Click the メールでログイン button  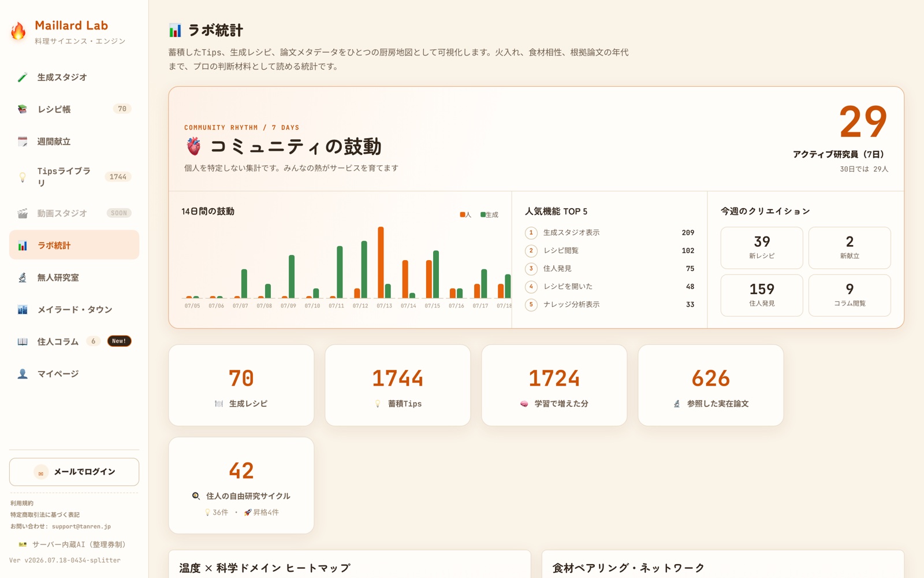tap(74, 472)
